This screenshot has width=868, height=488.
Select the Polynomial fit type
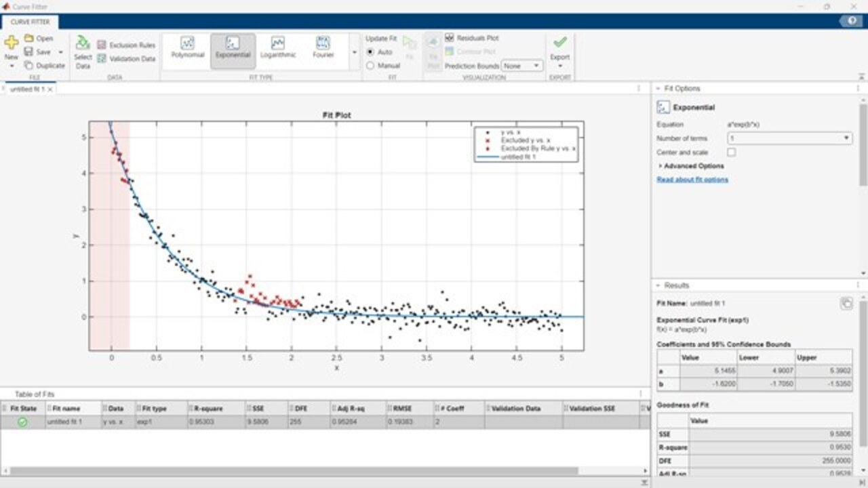pos(187,47)
